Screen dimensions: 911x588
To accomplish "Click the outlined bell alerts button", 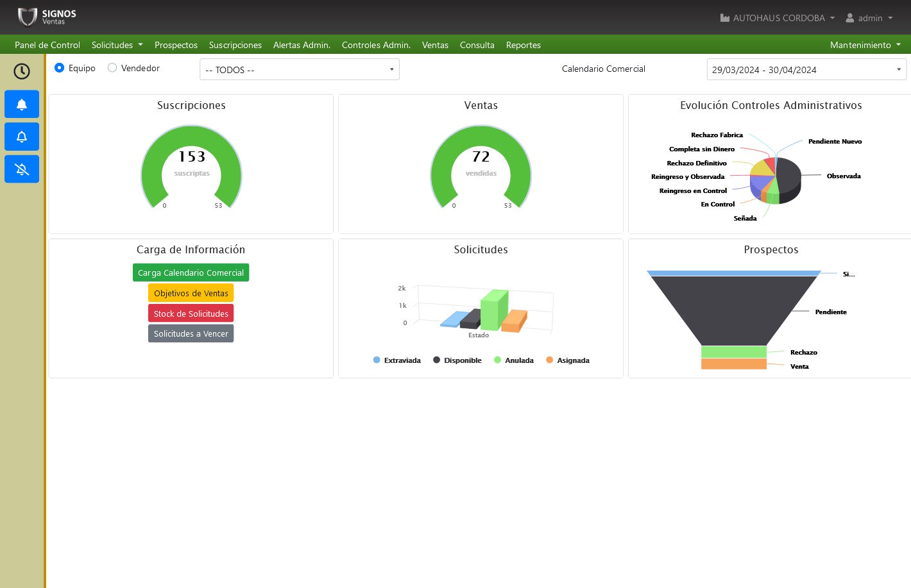I will point(22,137).
